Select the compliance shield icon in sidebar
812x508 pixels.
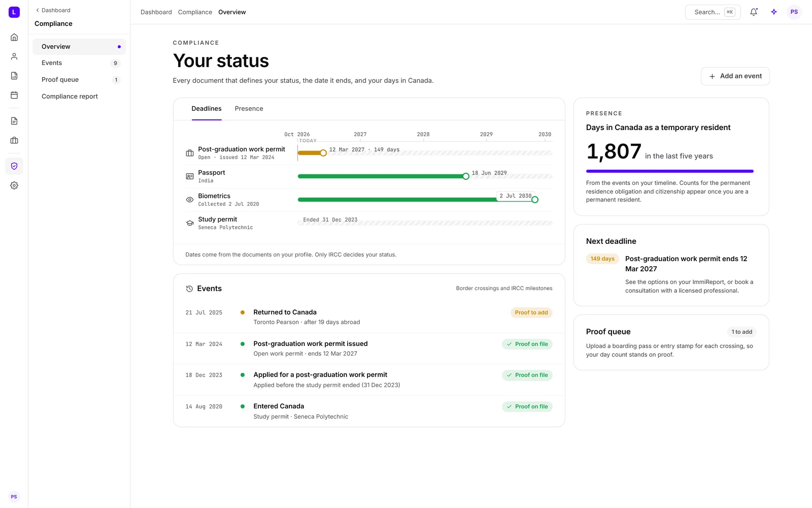click(x=14, y=166)
